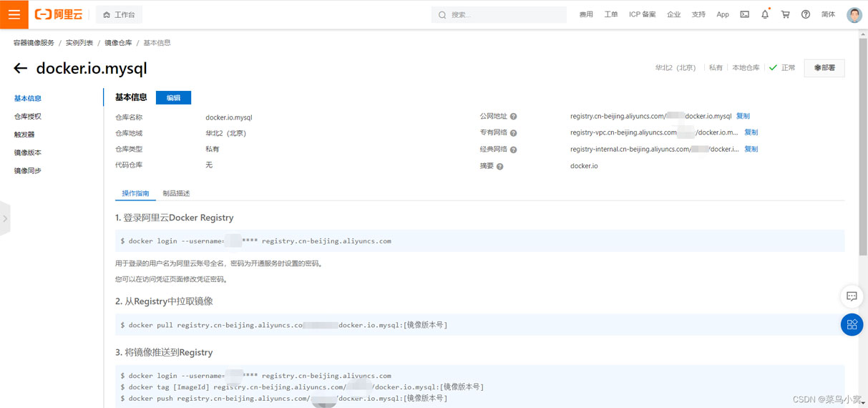Click the heading 3. 将镜像推送到Registry

tap(164, 352)
